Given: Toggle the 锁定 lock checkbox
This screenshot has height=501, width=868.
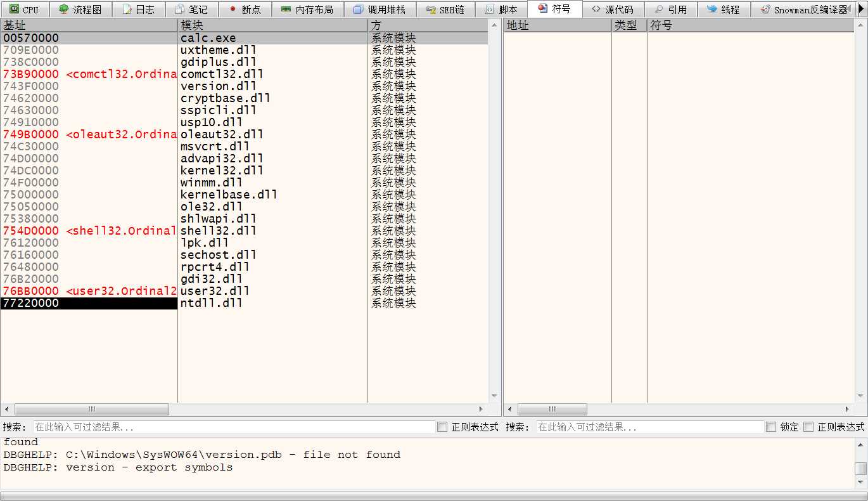Looking at the screenshot, I should click(x=770, y=427).
